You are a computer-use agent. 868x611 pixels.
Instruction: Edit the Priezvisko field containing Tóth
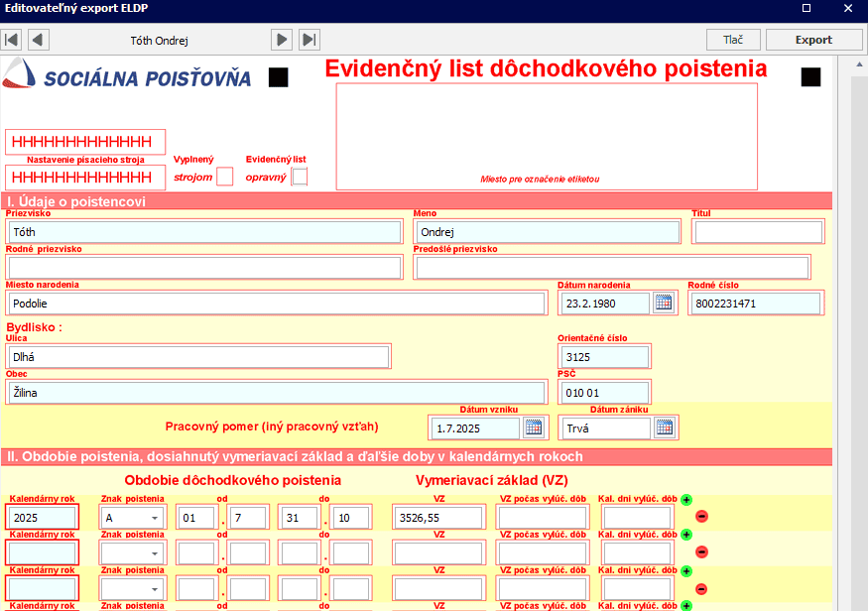click(203, 232)
